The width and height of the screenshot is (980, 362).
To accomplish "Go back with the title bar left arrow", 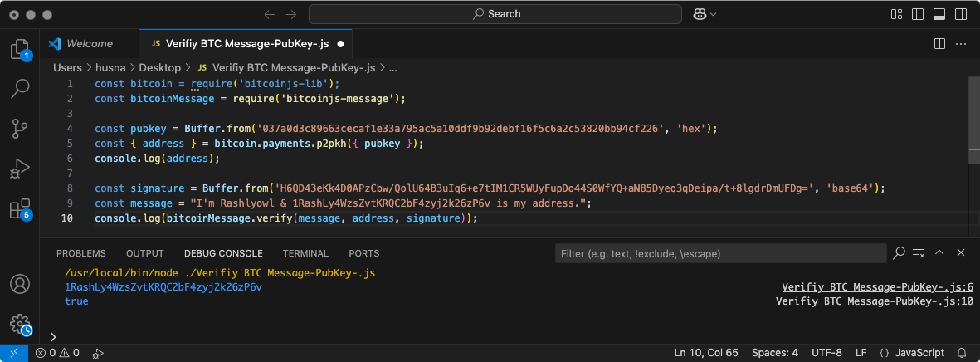I will pos(270,14).
